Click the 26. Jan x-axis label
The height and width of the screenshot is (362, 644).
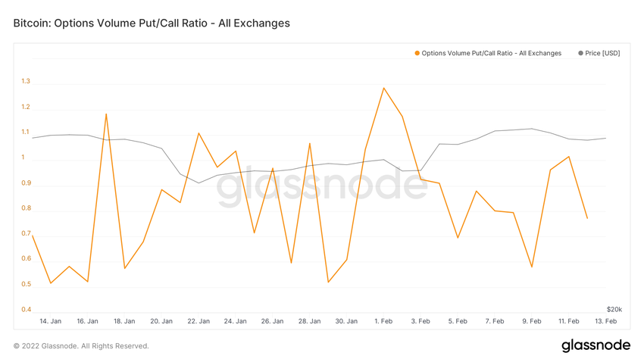(x=273, y=321)
